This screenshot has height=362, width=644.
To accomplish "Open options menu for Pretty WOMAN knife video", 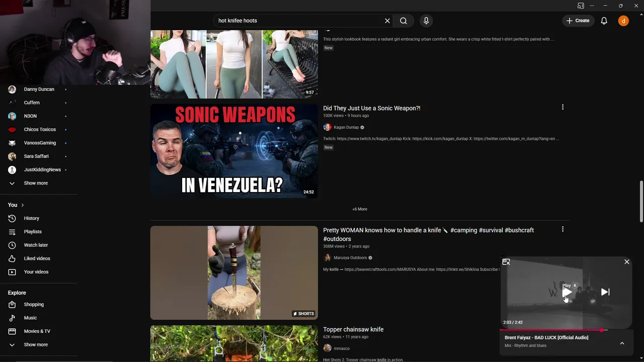I will pyautogui.click(x=562, y=229).
